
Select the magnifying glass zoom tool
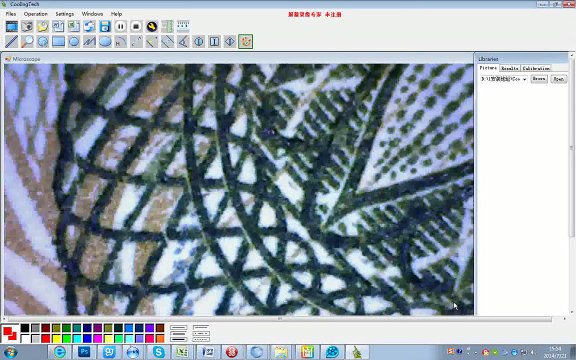coord(27,42)
